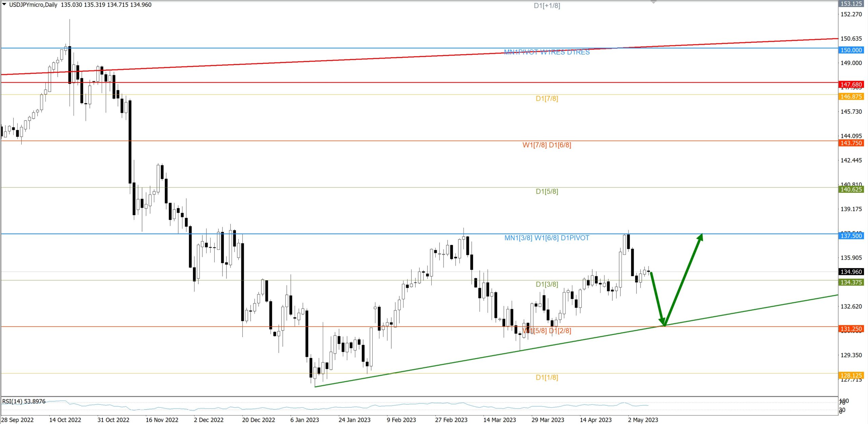
Task: Click the green upward arrow head near 137.500
Action: (699, 237)
